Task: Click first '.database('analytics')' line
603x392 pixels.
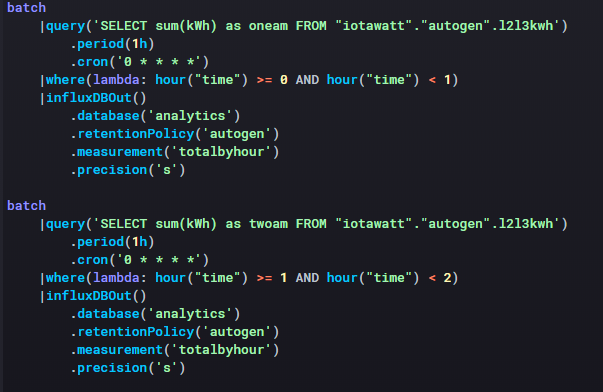Action: point(155,116)
